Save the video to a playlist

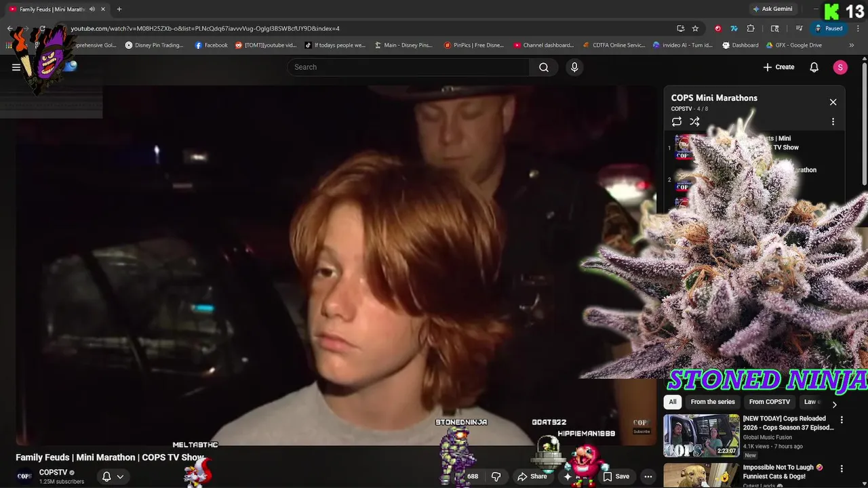(x=616, y=476)
